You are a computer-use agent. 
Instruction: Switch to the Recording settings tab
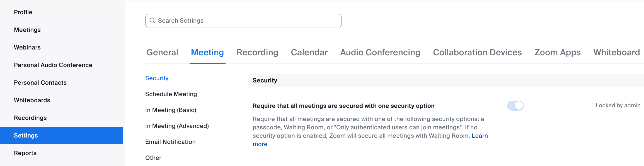click(x=257, y=52)
